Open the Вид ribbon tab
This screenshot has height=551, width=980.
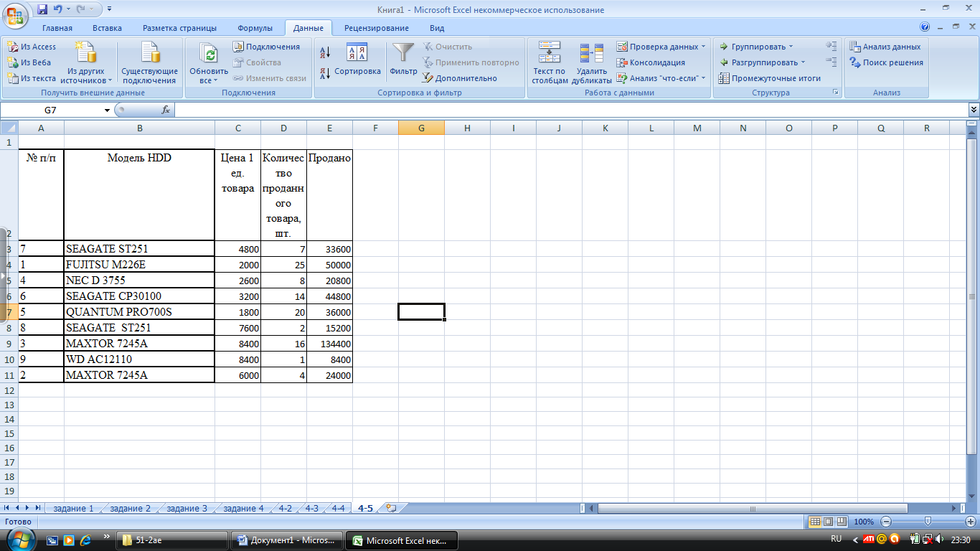[437, 28]
